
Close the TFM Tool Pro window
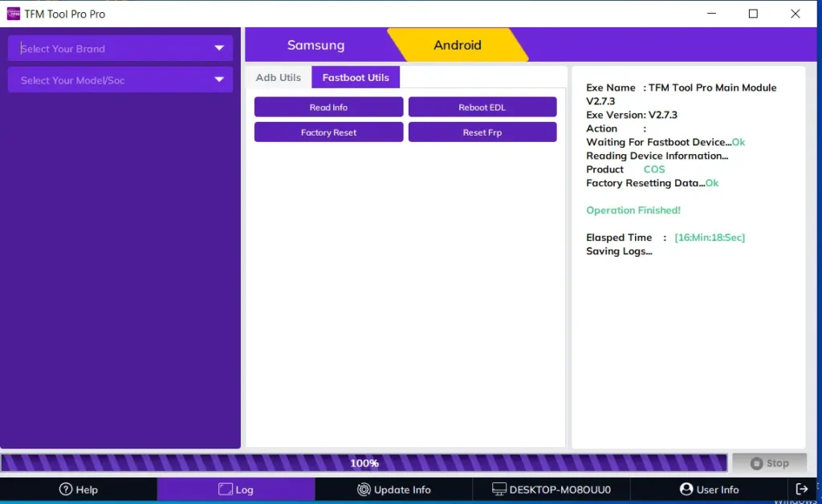pos(796,14)
